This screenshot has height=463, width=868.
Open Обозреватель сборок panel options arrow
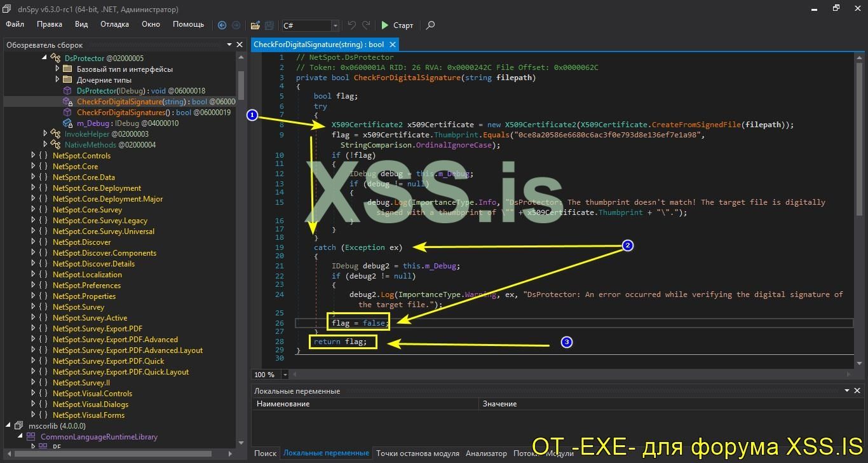pos(229,45)
